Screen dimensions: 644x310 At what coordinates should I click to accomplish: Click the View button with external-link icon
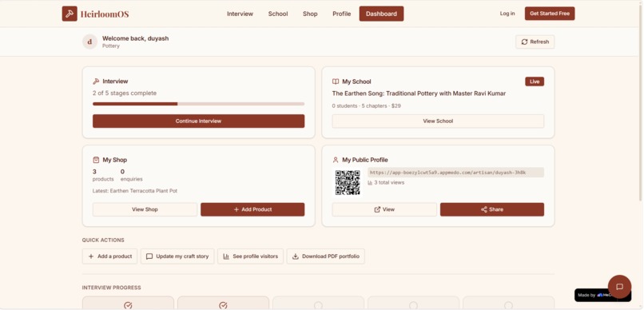384,209
